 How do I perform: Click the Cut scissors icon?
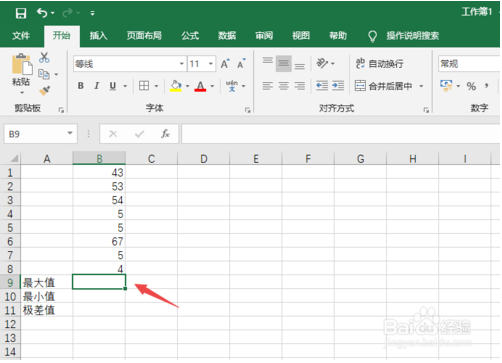coord(44,57)
